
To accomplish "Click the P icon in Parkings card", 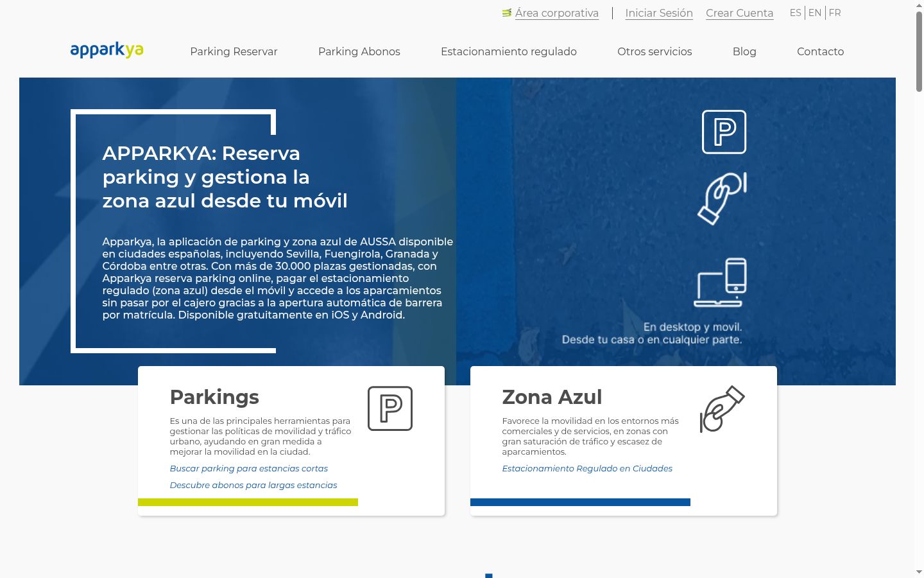I will pos(390,408).
